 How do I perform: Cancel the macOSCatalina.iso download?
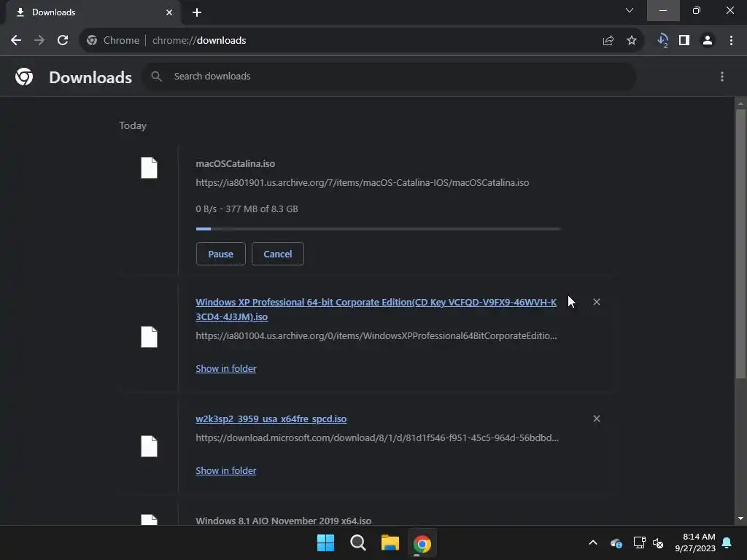pos(278,254)
